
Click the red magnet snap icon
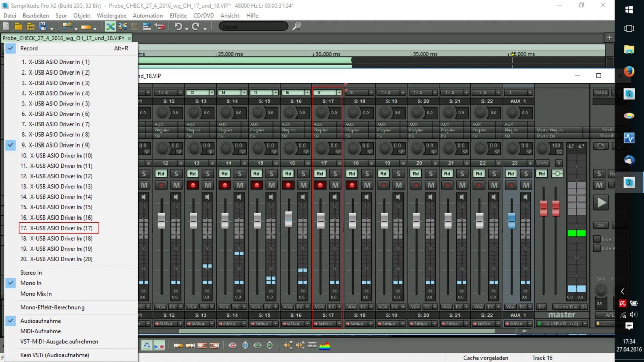coord(160,26)
